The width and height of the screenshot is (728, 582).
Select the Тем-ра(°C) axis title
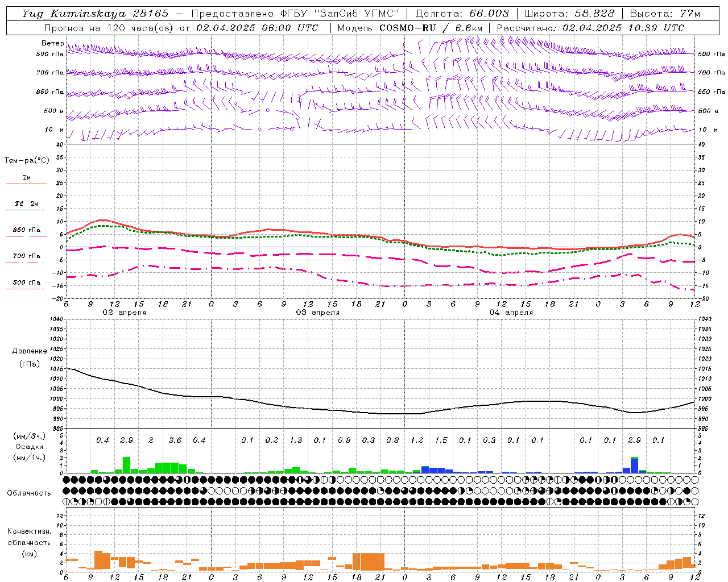[27, 161]
